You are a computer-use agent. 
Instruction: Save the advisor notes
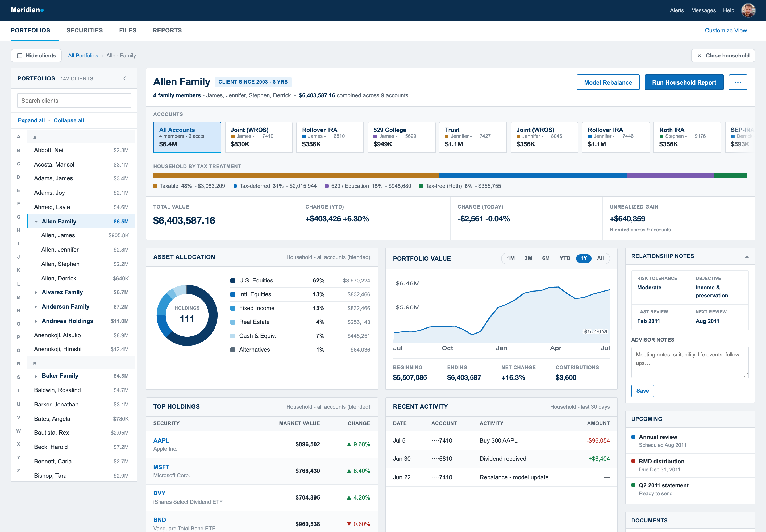click(642, 391)
